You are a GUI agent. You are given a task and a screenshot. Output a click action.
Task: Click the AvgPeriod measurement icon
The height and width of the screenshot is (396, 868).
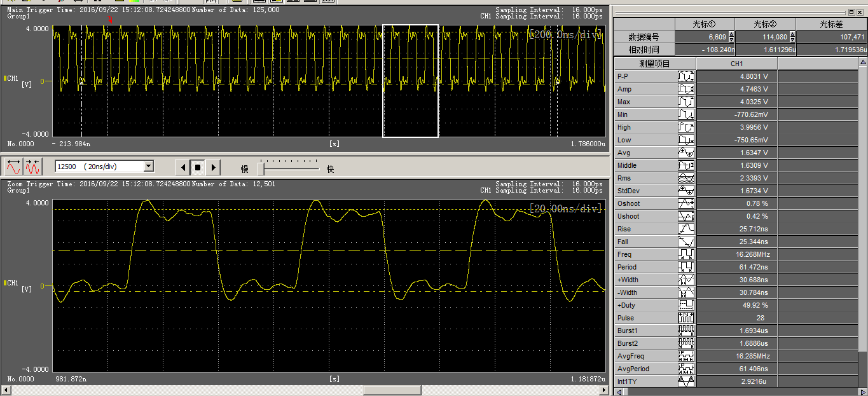[686, 369]
